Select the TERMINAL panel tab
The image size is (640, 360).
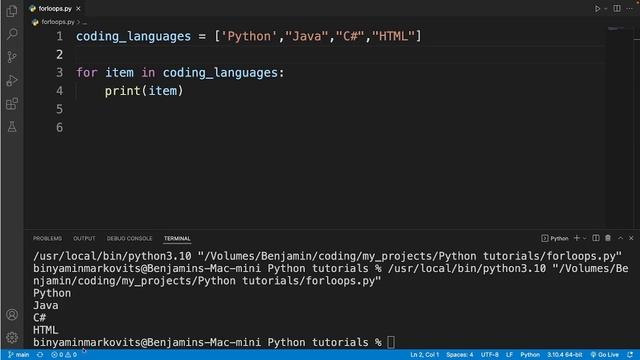click(x=177, y=238)
